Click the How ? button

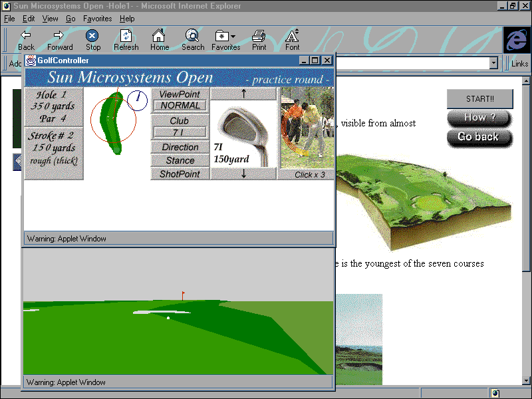click(479, 118)
